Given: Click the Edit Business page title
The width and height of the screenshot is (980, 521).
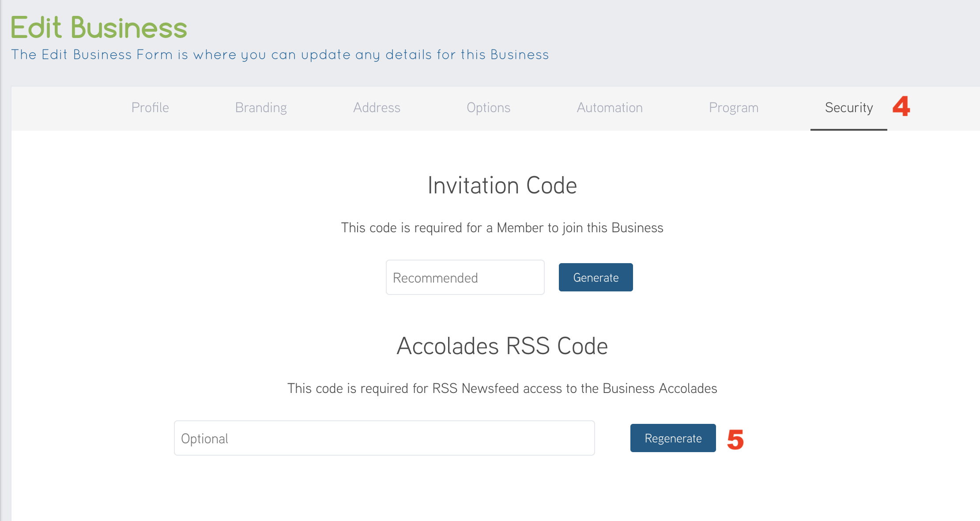Looking at the screenshot, I should (99, 27).
